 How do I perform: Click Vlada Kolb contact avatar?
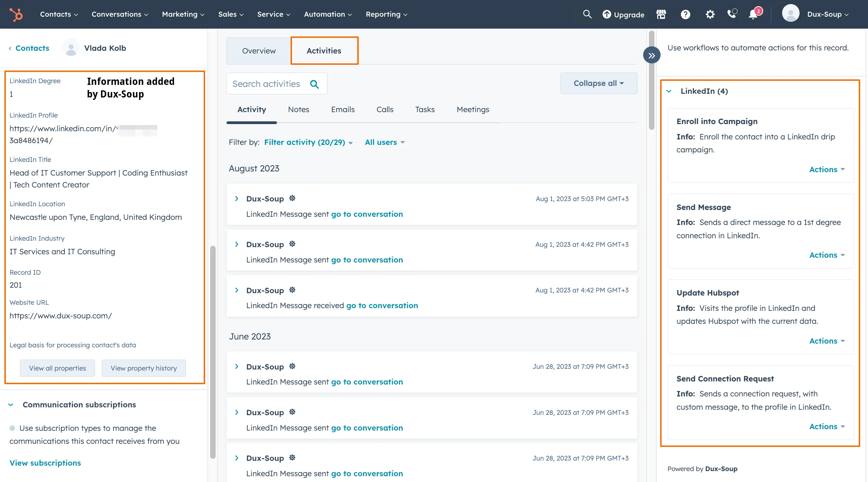point(71,48)
